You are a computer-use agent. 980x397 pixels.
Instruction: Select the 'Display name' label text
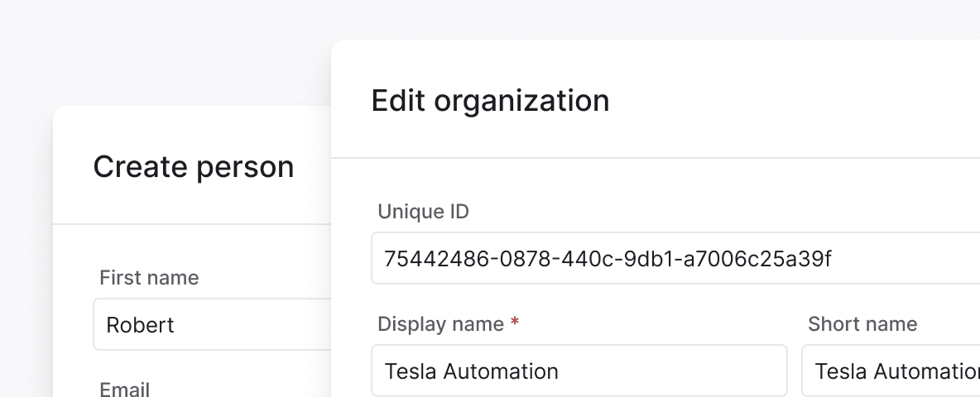[x=440, y=324]
